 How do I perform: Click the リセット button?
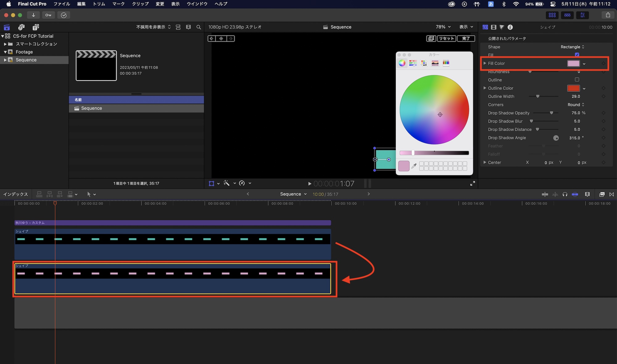[x=446, y=38]
